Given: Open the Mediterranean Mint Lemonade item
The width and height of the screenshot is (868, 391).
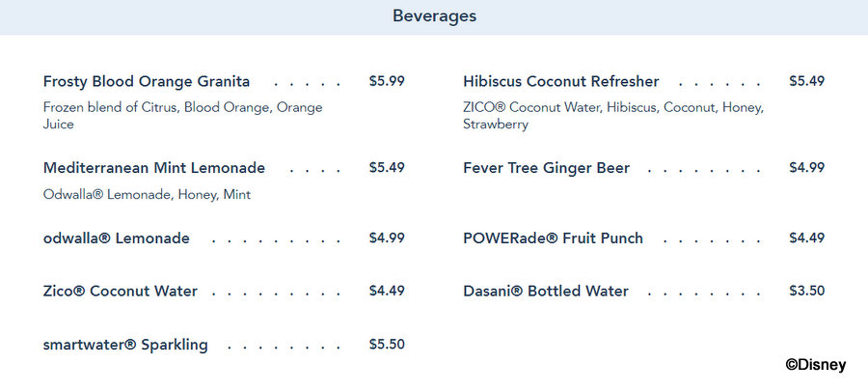Looking at the screenshot, I should [154, 168].
